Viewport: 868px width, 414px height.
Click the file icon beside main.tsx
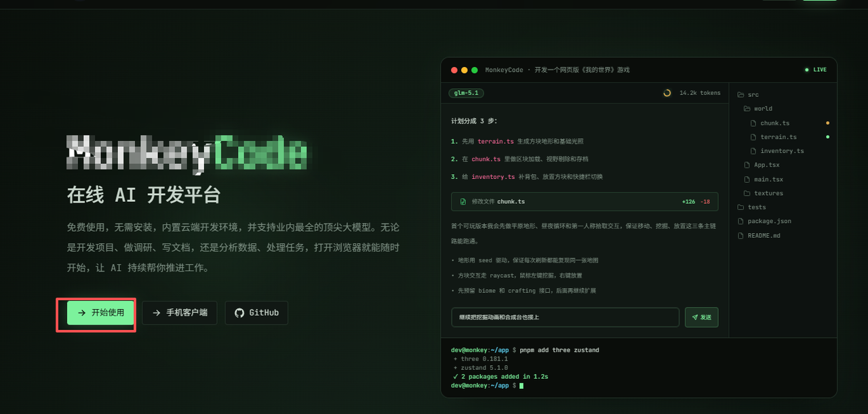(x=747, y=179)
